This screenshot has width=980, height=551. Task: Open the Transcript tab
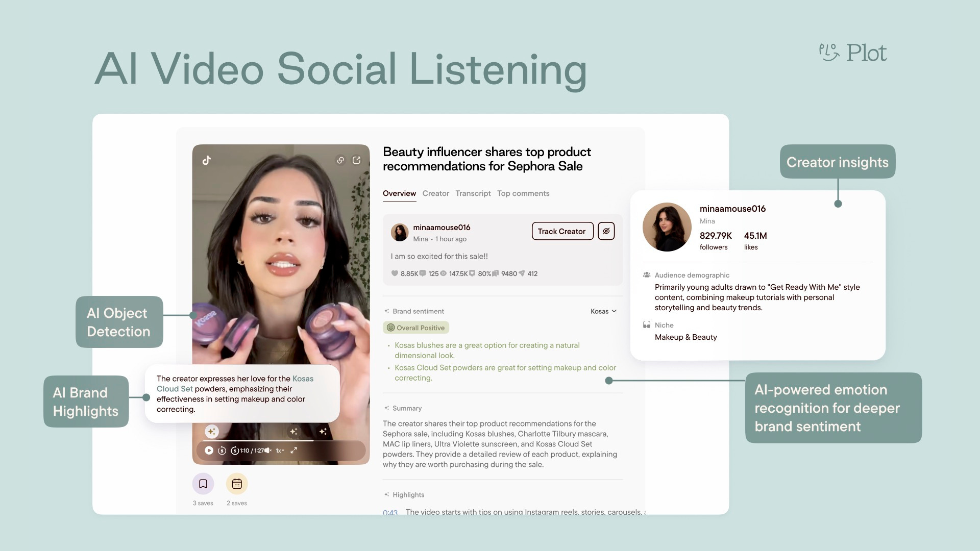[473, 193]
